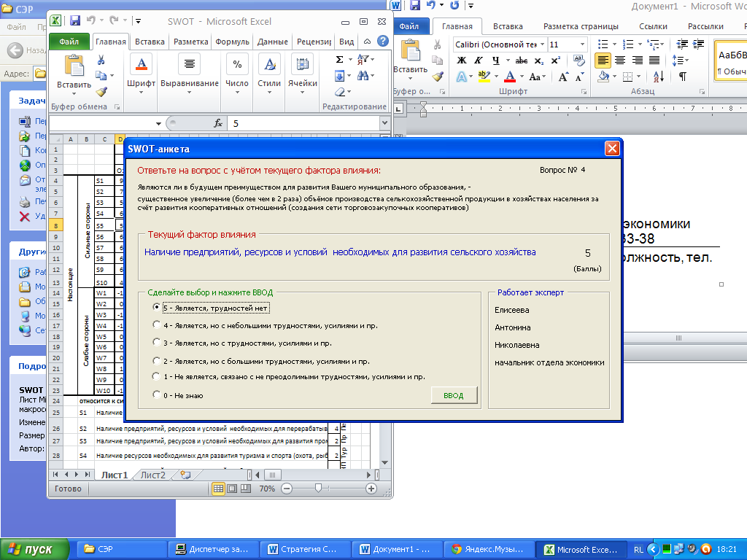747x560 pixels.
Task: Click the ВВОД button in SWOT dialog
Action: (x=454, y=395)
